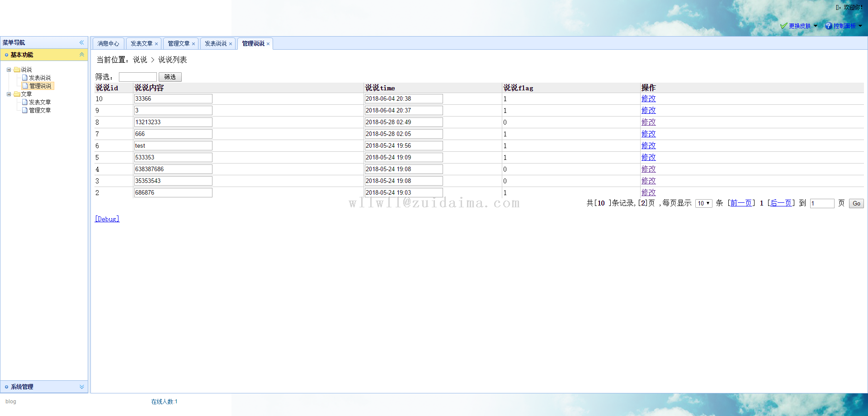
Task: Click the 说说 folder icon in tree
Action: [x=17, y=70]
